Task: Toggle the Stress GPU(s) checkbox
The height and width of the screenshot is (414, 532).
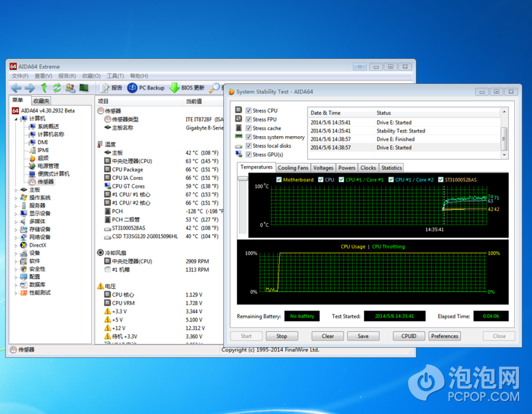Action: tap(248, 155)
